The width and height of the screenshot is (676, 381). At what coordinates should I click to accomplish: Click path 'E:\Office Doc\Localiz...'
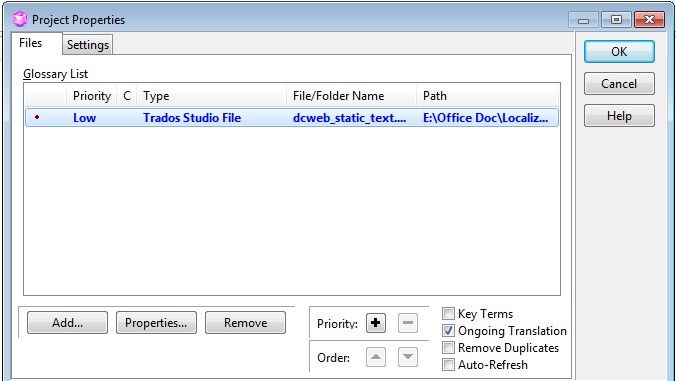point(485,118)
